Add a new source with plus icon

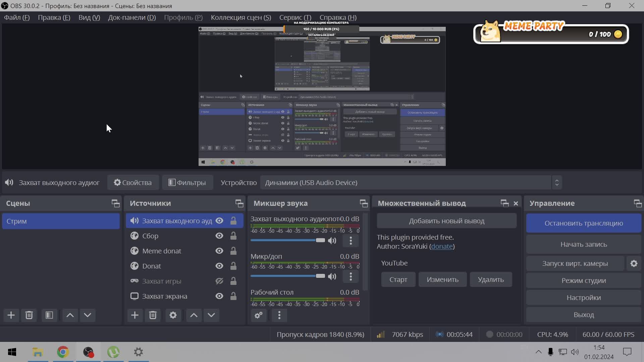(135, 315)
